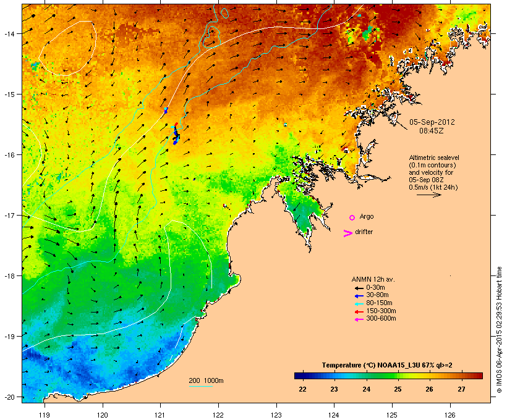The width and height of the screenshot is (507, 420).
Task: Click the 'ANMN 12h av.' heading
Action: pyautogui.click(x=373, y=279)
